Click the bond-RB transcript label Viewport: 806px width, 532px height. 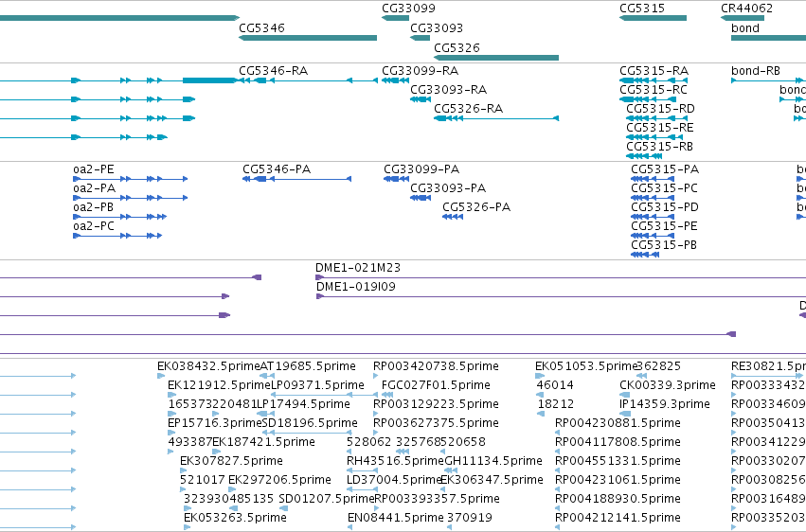(x=755, y=70)
